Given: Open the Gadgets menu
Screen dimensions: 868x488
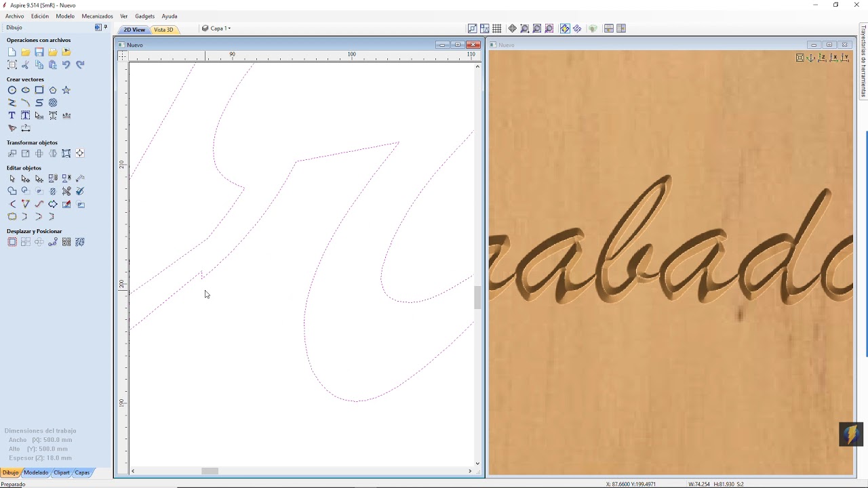Looking at the screenshot, I should coord(144,16).
